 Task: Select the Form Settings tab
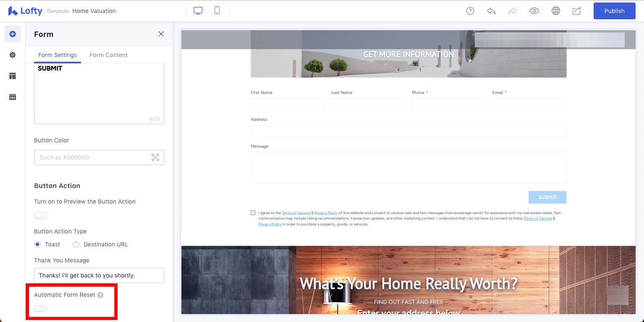[58, 55]
